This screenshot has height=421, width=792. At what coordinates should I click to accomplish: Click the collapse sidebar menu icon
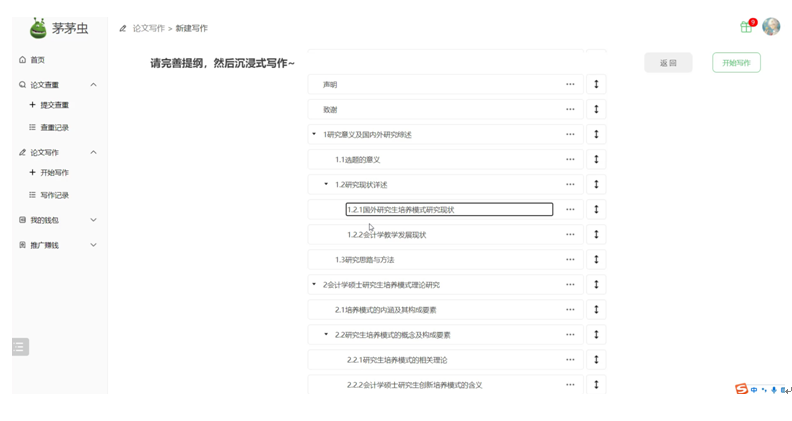(x=20, y=347)
